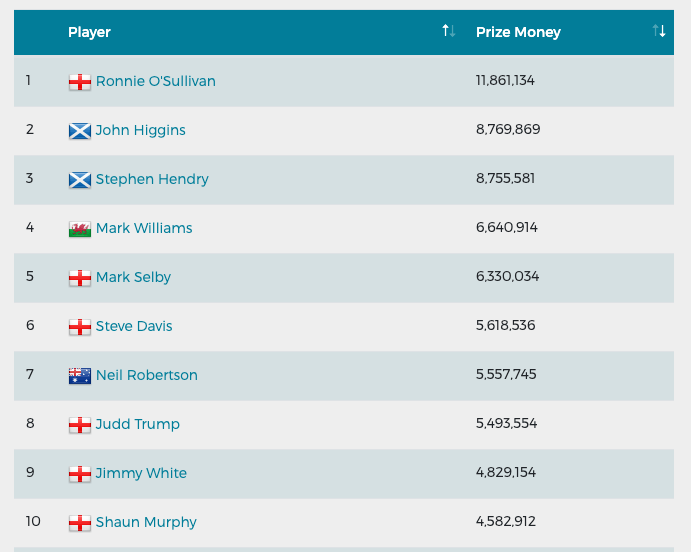The height and width of the screenshot is (552, 691).
Task: Open Ronnie O'Sullivan player page
Action: pos(156,81)
